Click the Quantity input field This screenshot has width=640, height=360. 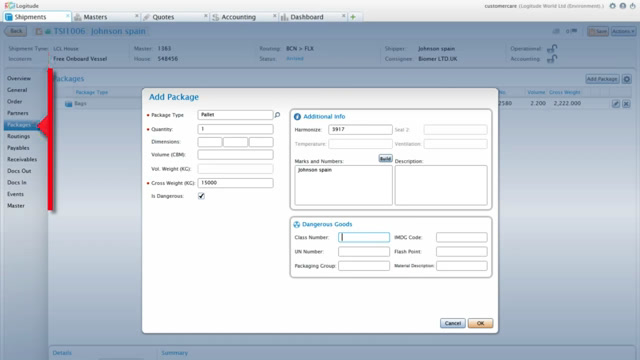point(235,129)
